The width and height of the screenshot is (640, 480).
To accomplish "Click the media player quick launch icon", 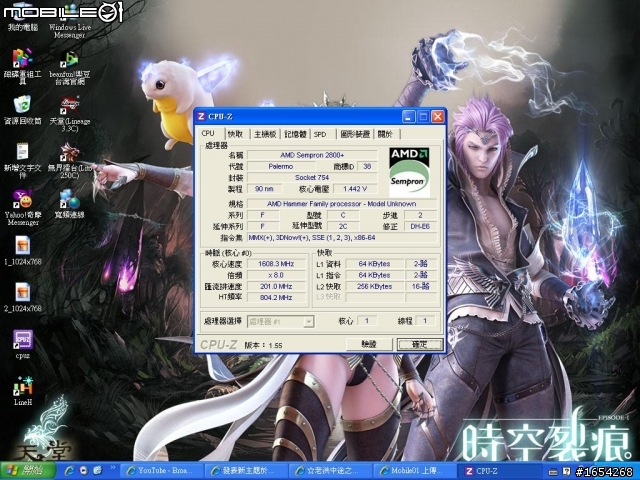I will point(84,471).
